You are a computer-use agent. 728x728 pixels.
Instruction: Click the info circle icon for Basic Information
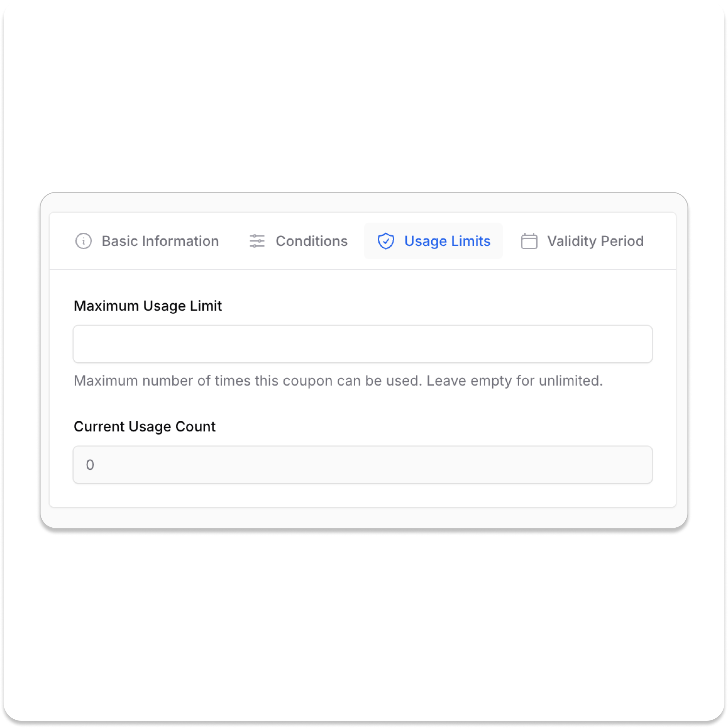tap(83, 241)
